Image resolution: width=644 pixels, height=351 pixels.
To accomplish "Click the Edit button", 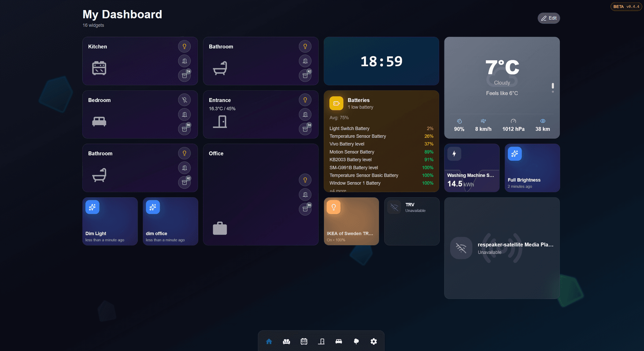I will tap(549, 18).
